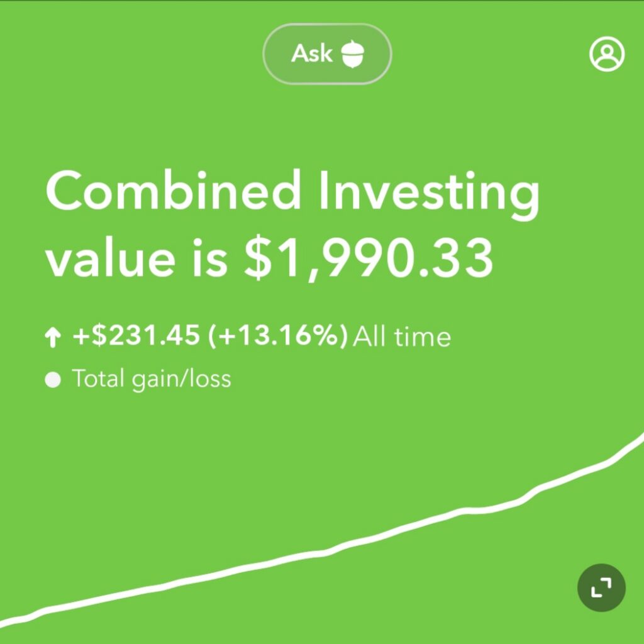Image resolution: width=644 pixels, height=644 pixels.
Task: Tap the +$231.45 gain amount
Action: [136, 335]
